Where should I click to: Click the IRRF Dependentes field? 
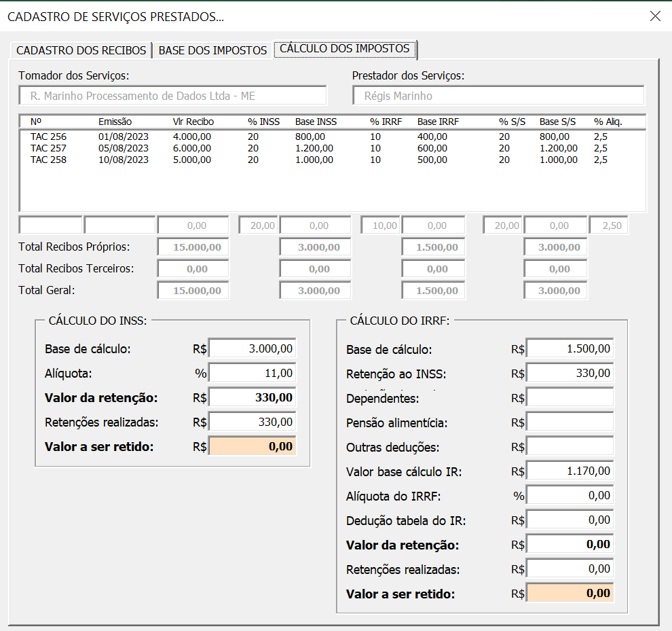[x=570, y=398]
